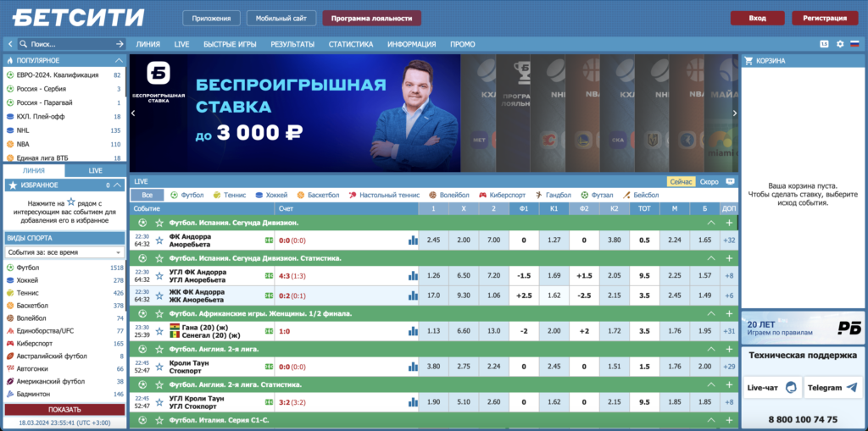Screen dimensions: 868x431
Task: Open statistics chart icon for Кроли Таун match
Action: coord(413,367)
